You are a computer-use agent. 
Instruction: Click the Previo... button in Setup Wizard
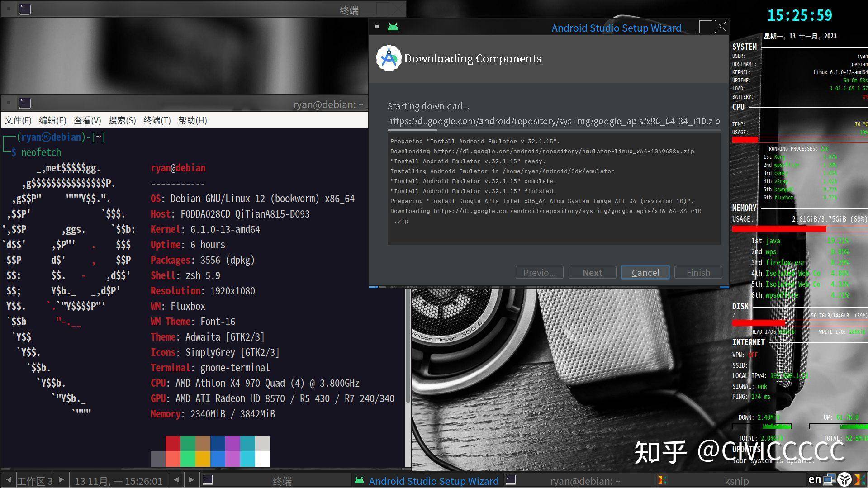(540, 272)
